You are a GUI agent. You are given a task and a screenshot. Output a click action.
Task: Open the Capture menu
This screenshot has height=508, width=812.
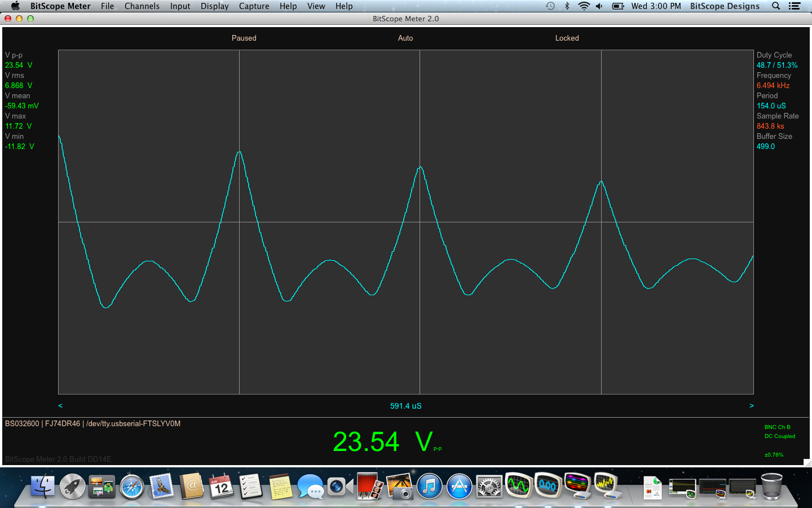254,6
